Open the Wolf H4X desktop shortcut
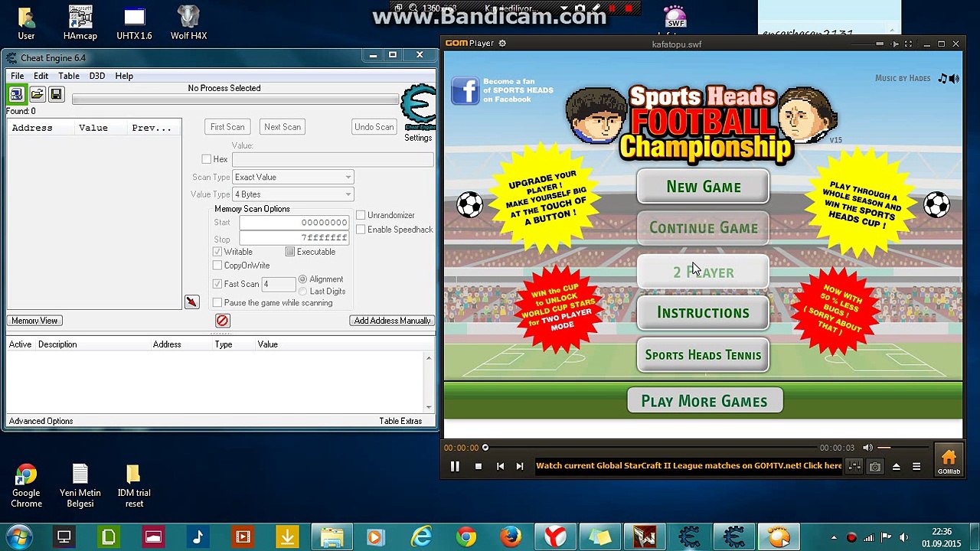 point(188,23)
